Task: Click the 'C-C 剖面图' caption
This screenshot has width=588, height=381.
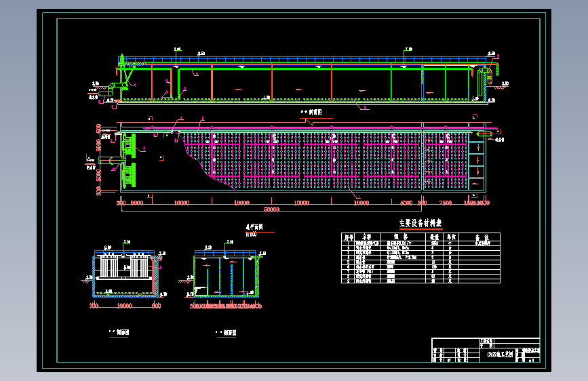Action: coord(119,332)
